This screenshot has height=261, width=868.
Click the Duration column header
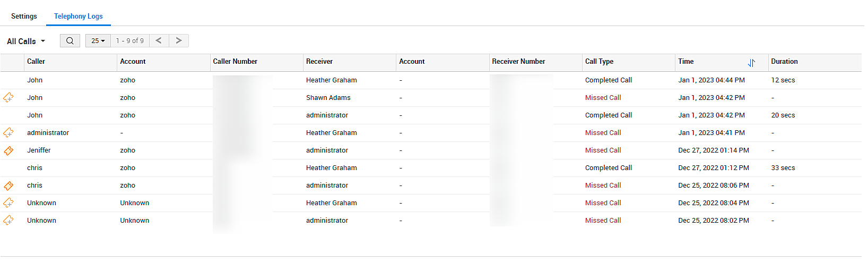[x=784, y=62]
